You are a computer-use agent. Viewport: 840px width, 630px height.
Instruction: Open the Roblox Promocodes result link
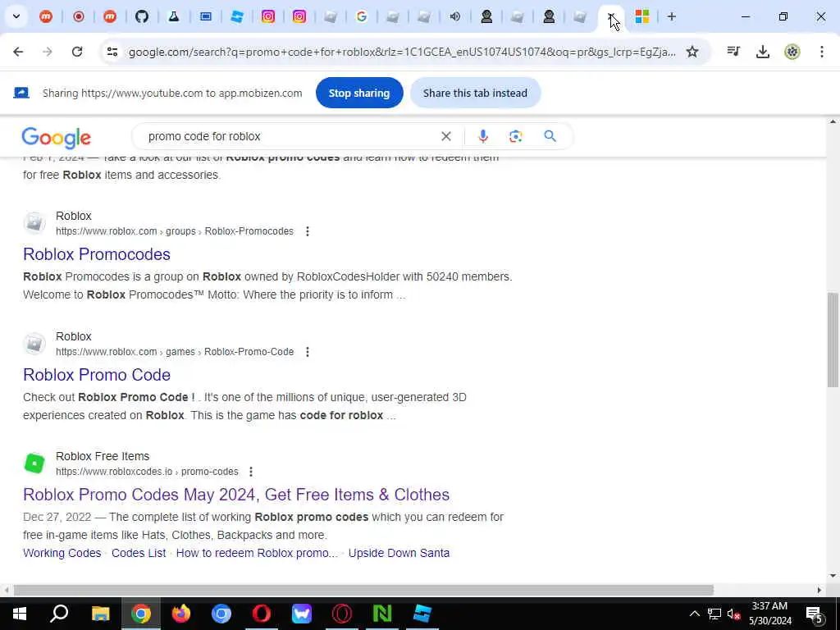click(97, 254)
